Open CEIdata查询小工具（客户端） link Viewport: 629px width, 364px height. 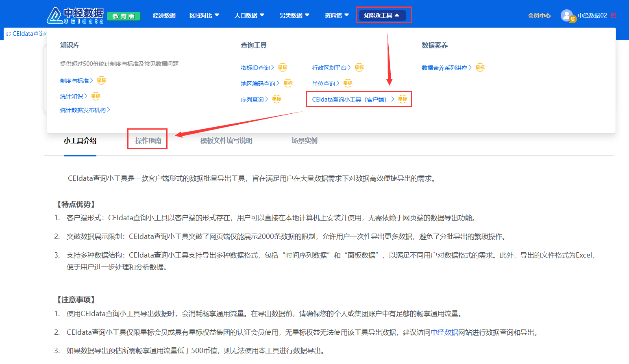point(349,100)
